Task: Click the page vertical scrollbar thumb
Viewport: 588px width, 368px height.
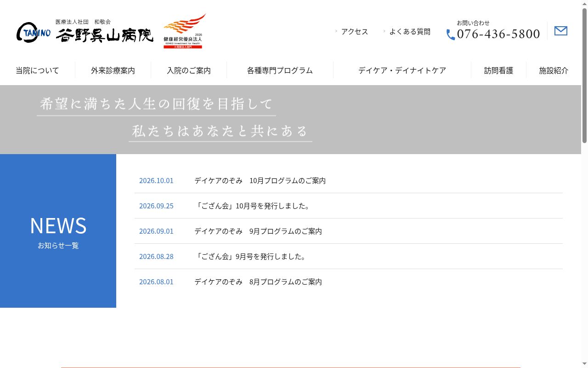Action: (x=584, y=76)
